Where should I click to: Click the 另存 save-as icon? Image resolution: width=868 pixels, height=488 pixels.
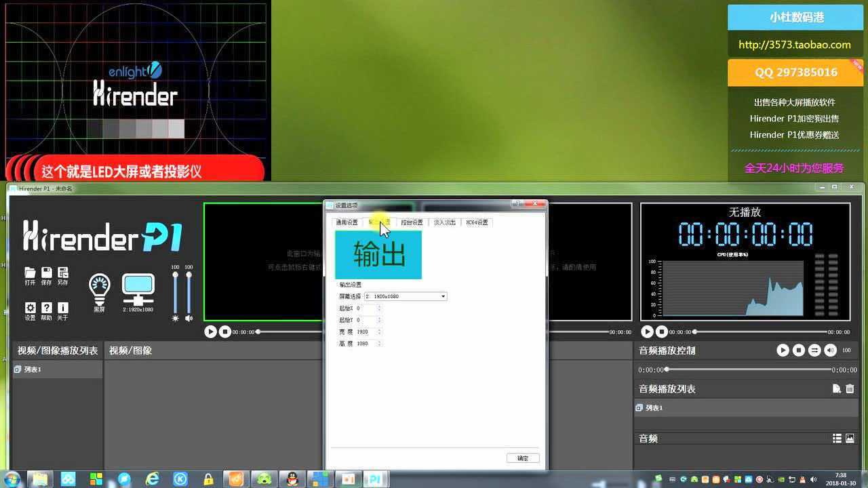(x=62, y=274)
